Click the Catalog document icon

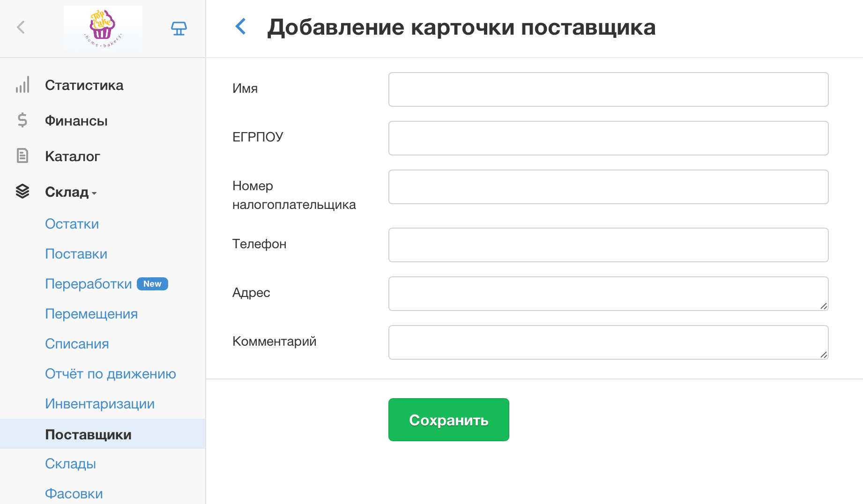point(22,156)
